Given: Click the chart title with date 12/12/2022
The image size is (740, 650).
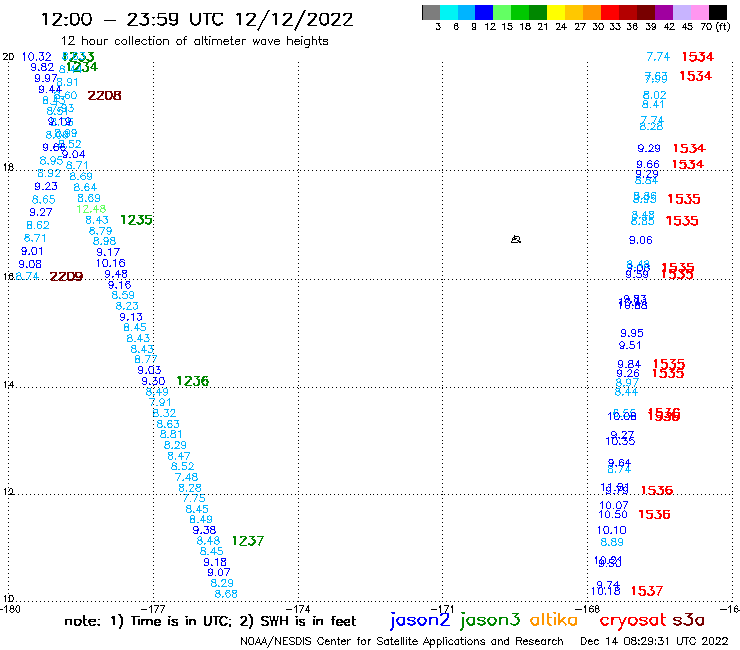Looking at the screenshot, I should 197,19.
